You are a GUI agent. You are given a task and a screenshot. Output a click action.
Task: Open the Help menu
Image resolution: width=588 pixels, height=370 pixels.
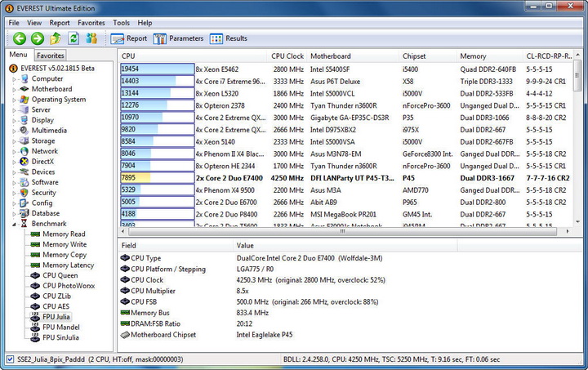click(x=145, y=23)
